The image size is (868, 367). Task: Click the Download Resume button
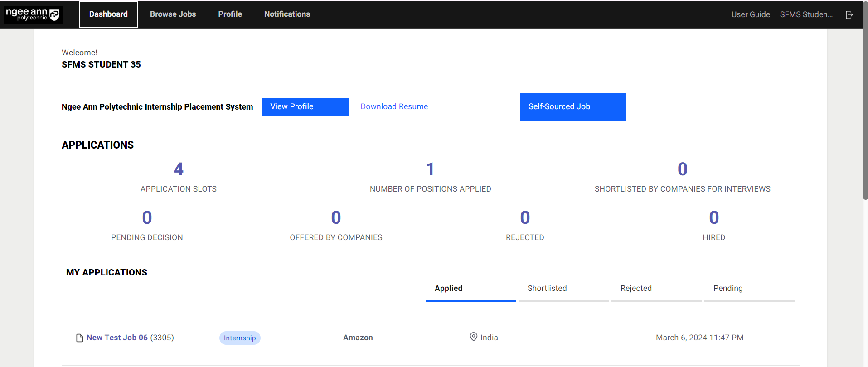coord(407,107)
